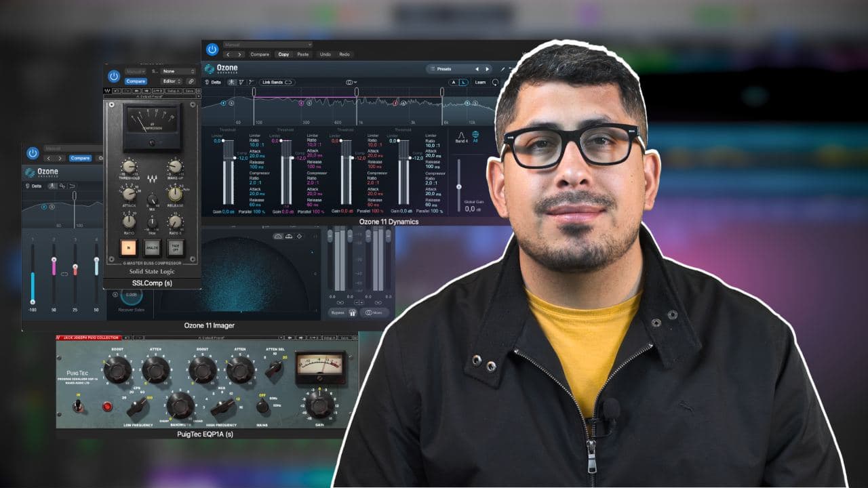Click Copy in the Ozone Dynamics header
The height and width of the screenshot is (488, 868).
point(283,54)
